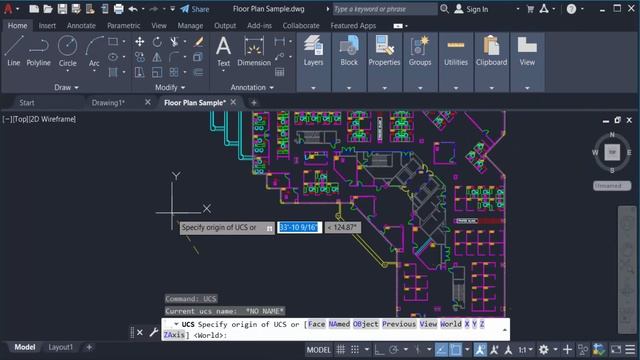Image resolution: width=640 pixels, height=360 pixels.
Task: Switch to the Insert ribbon tab
Action: (47, 26)
